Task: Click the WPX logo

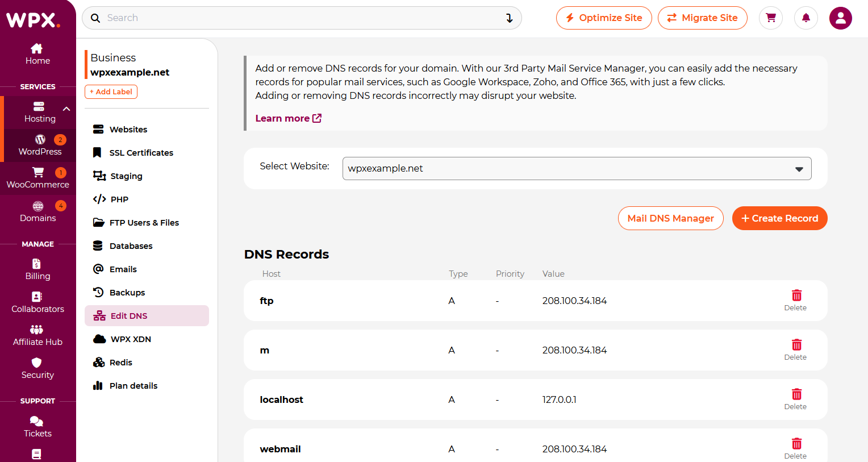Action: coord(33,20)
